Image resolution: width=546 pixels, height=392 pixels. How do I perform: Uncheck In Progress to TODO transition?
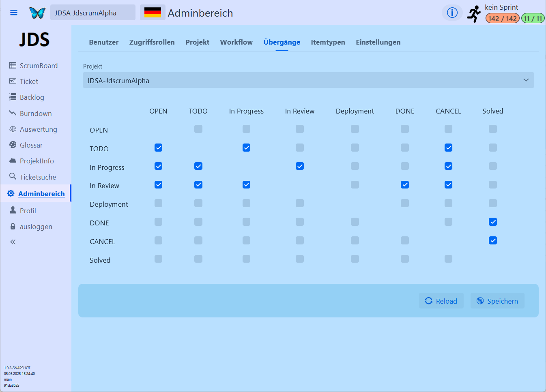click(x=198, y=166)
